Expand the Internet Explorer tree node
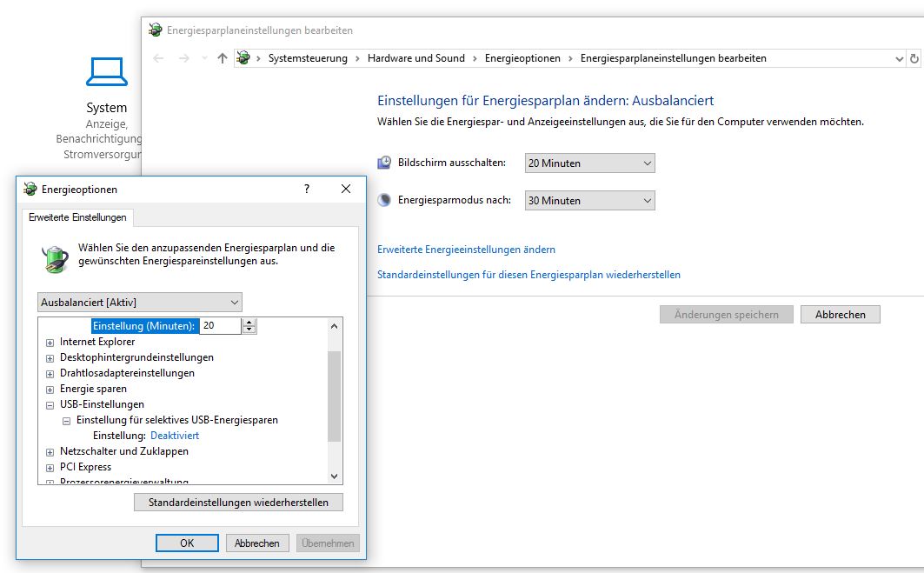Viewport: 924px width, 573px height. pos(50,343)
